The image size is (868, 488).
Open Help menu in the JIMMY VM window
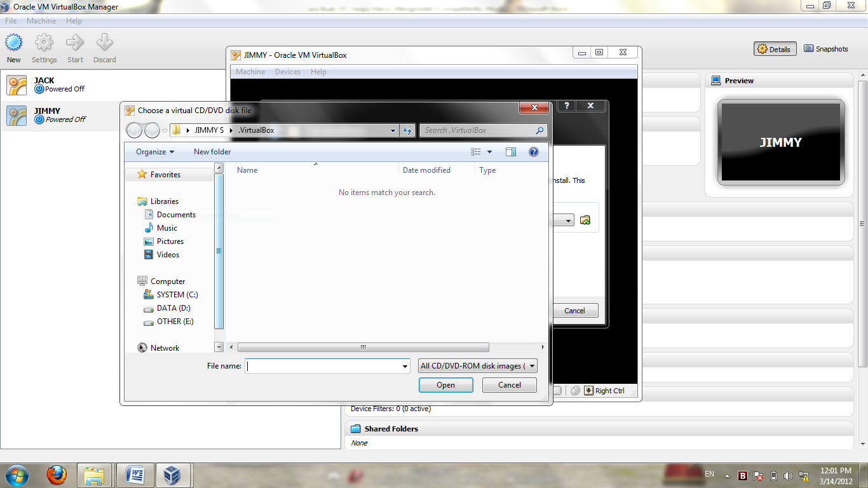(318, 72)
